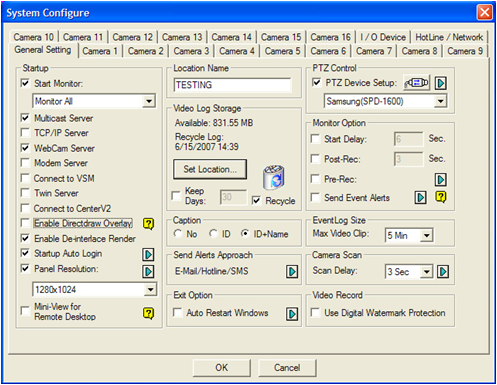
Task: Expand Samsung(SPD-1600) PTZ device dropdown
Action: click(x=441, y=101)
